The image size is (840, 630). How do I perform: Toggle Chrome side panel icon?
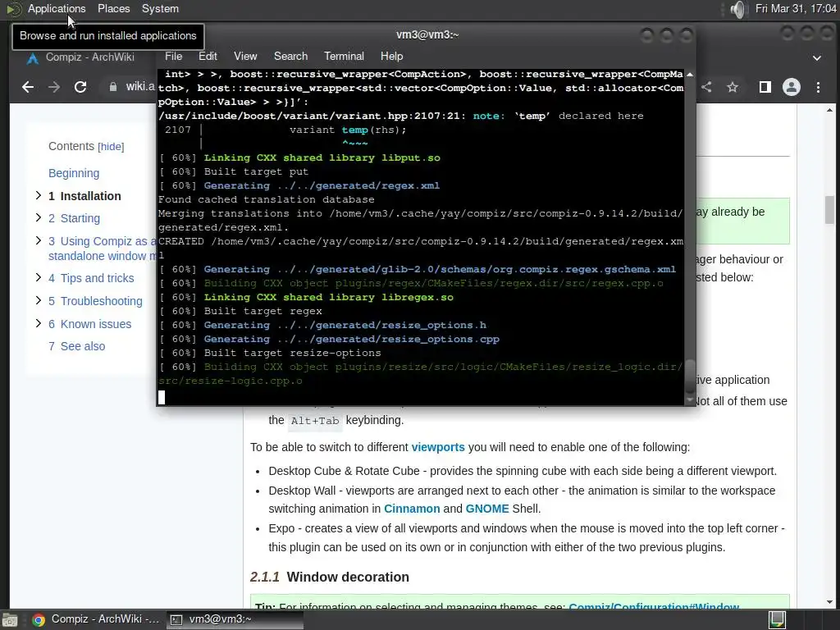[765, 87]
